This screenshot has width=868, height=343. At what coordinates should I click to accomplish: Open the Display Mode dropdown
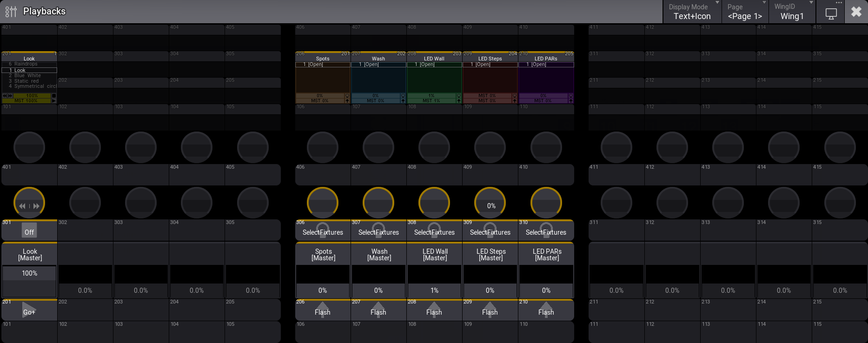(x=692, y=12)
